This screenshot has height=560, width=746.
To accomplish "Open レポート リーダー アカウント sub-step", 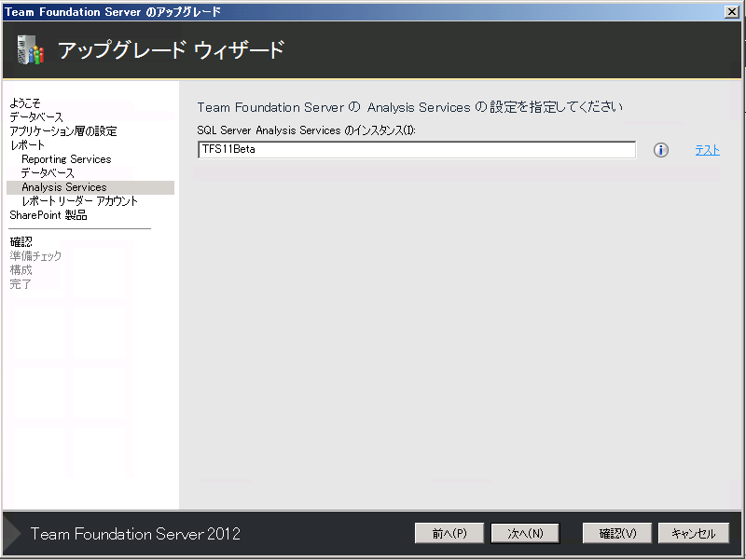I will [x=80, y=201].
